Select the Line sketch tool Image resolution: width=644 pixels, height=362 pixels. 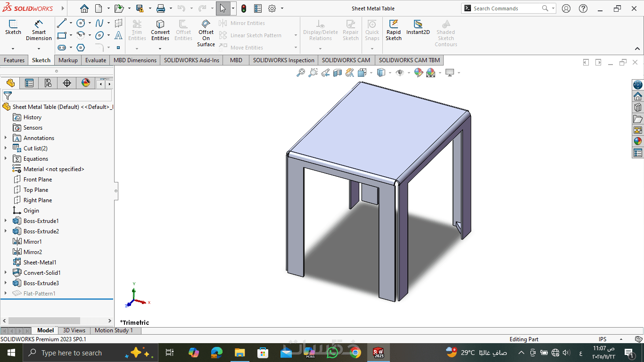click(x=62, y=23)
